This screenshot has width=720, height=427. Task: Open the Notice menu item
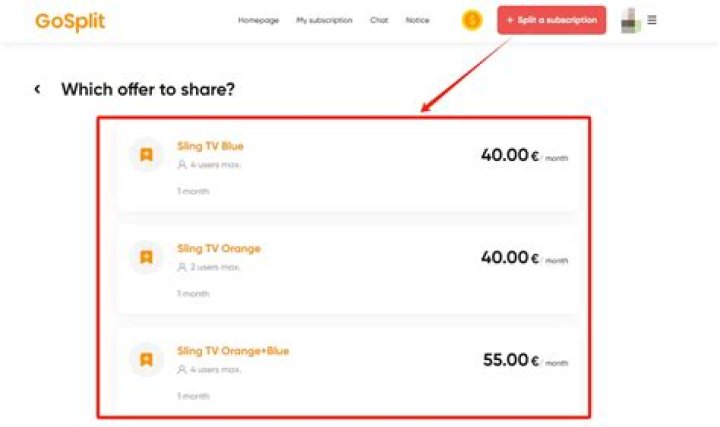pos(417,20)
